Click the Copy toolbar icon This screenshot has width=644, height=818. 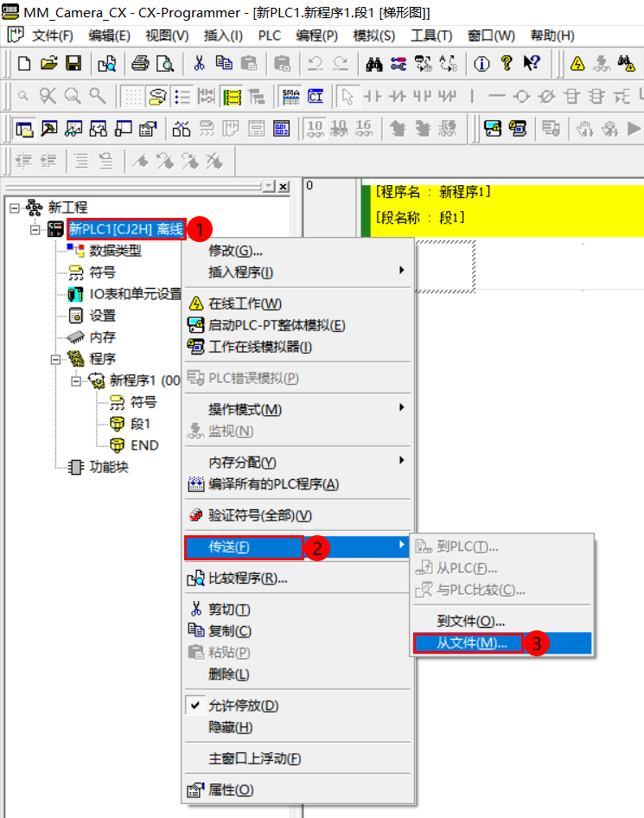[x=224, y=64]
